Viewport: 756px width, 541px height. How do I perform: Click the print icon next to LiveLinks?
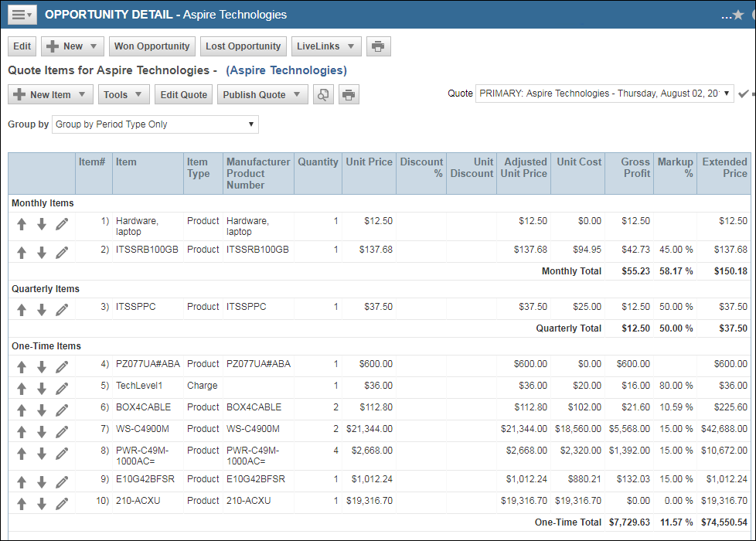click(378, 46)
